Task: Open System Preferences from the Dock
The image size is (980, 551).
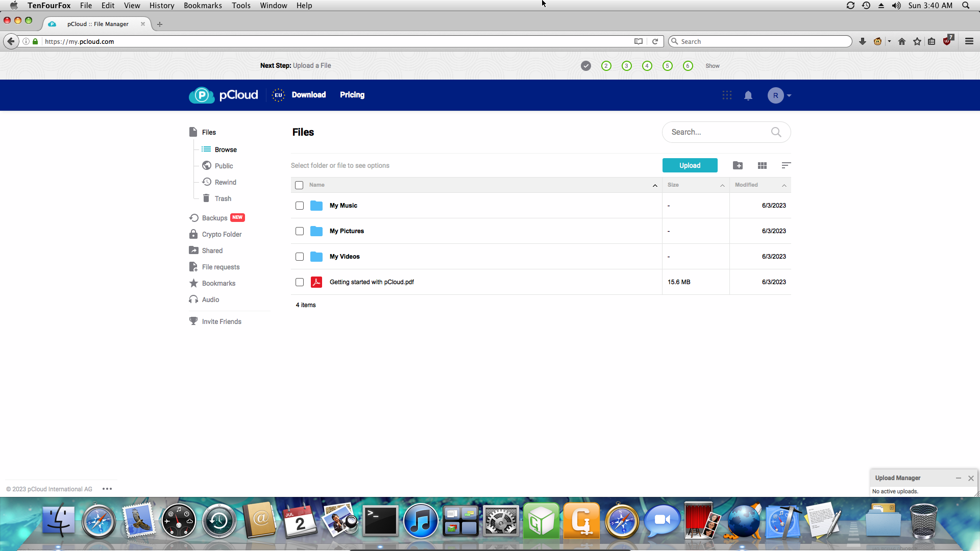Action: [501, 521]
